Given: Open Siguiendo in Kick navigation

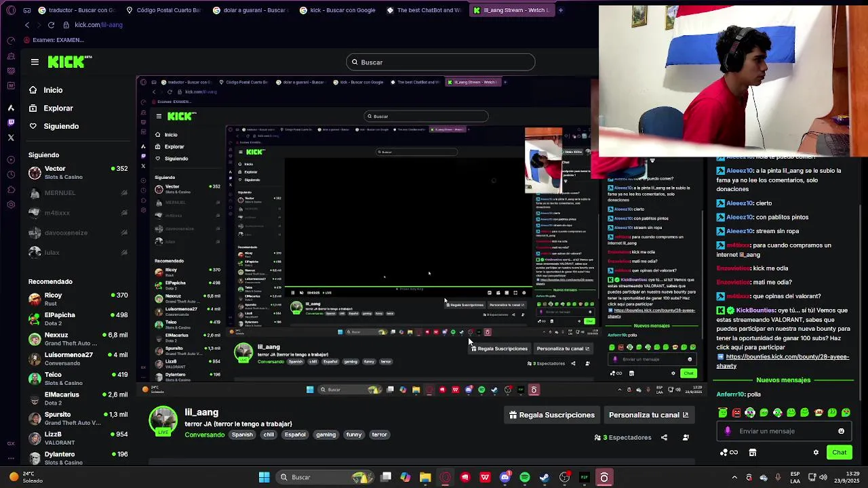Looking at the screenshot, I should tap(54, 126).
